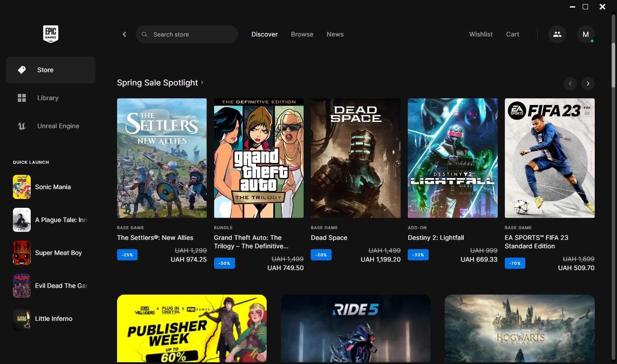Viewport: 617px width, 364px height.
Task: Switch to the Browse tab
Action: point(302,34)
